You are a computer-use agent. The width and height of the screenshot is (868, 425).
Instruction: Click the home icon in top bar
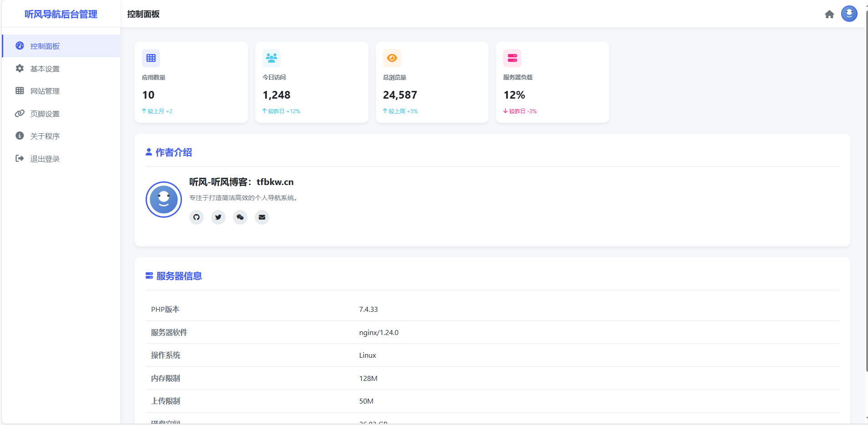[x=829, y=14]
